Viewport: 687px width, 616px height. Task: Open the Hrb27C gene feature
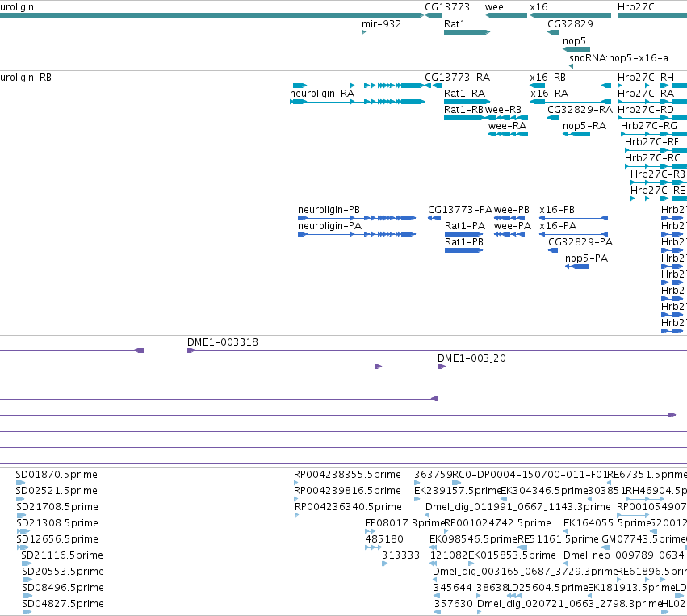pos(652,15)
